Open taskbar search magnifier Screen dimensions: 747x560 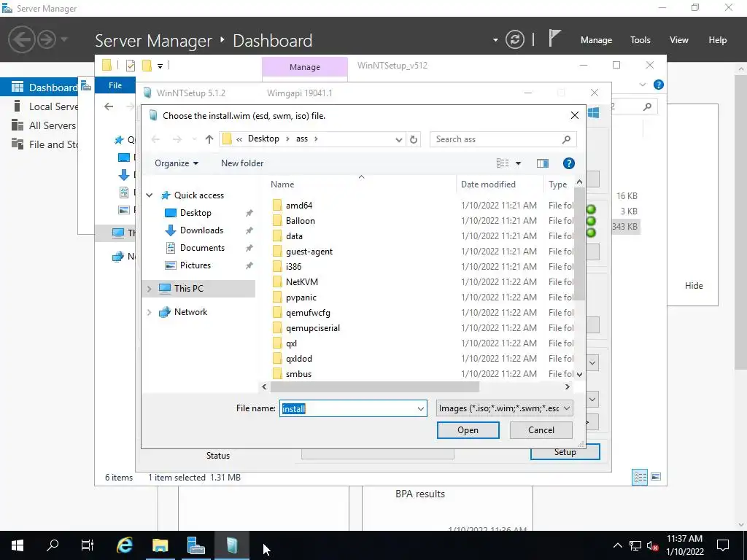click(x=53, y=545)
